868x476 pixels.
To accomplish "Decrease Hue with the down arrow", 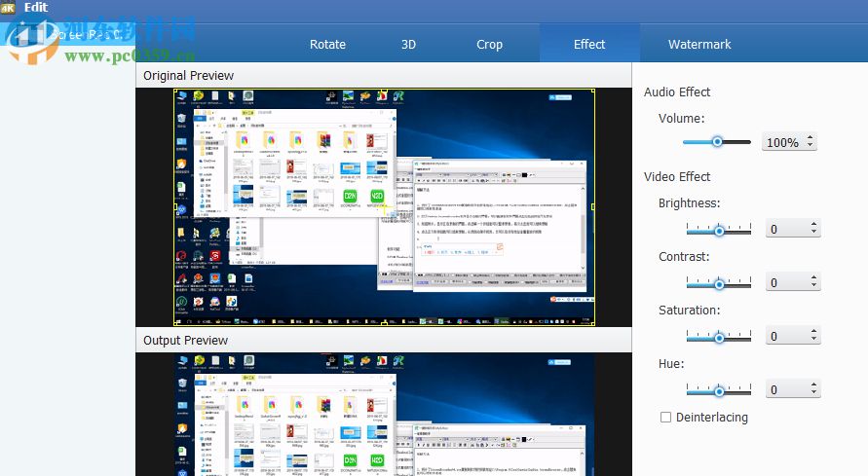I will (813, 393).
